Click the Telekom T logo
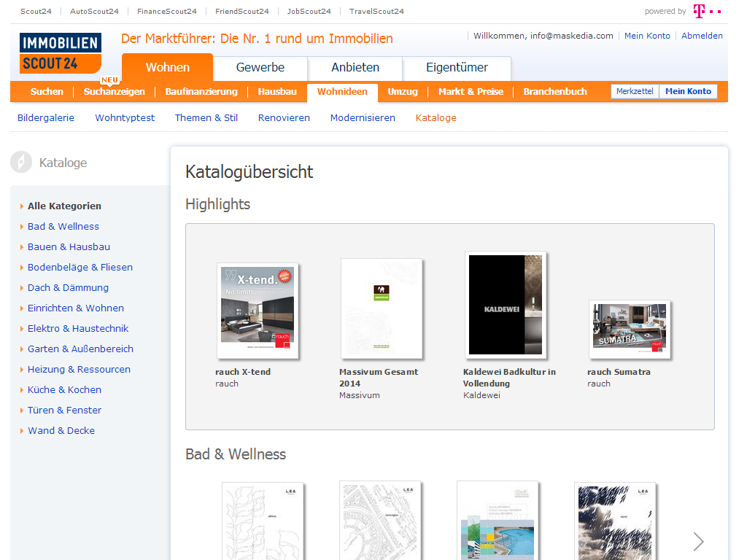747x560 pixels. point(707,11)
